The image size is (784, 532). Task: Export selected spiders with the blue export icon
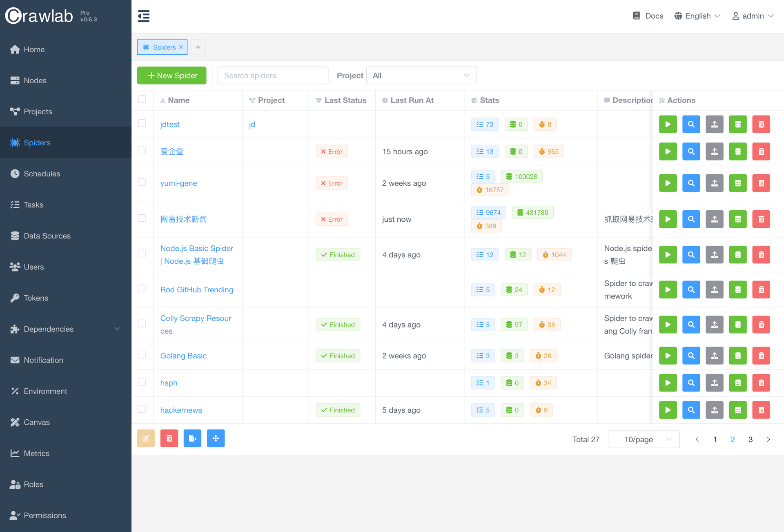click(x=192, y=438)
